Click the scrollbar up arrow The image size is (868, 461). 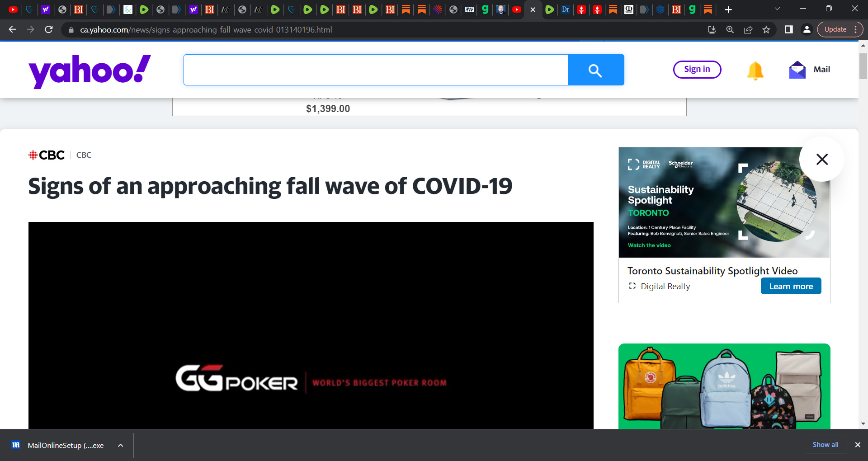(863, 46)
